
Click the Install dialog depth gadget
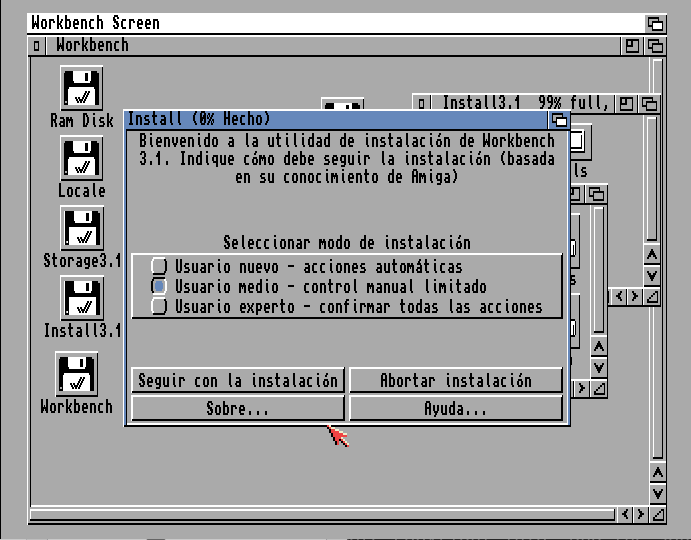point(560,120)
